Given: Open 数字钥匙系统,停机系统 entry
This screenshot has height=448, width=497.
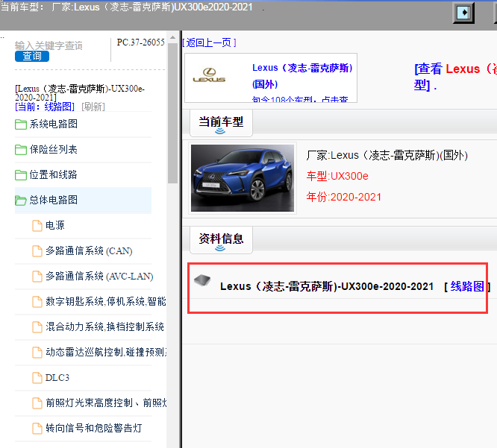Looking at the screenshot, I should tap(106, 301).
